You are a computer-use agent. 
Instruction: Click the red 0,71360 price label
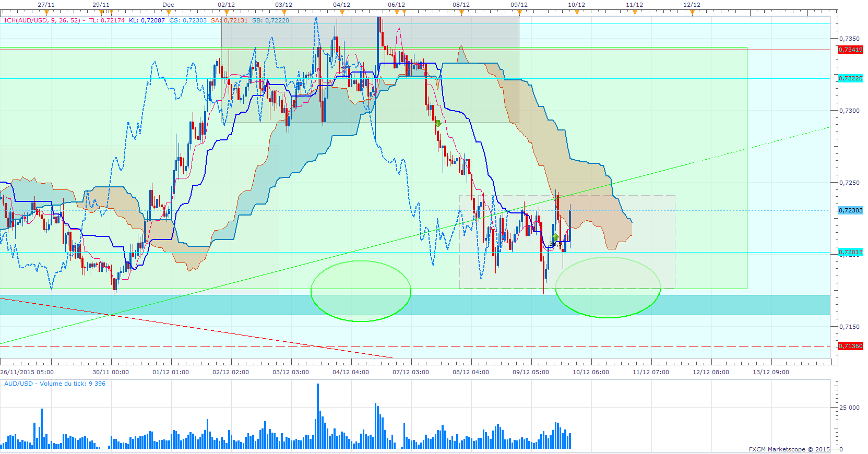pyautogui.click(x=851, y=346)
